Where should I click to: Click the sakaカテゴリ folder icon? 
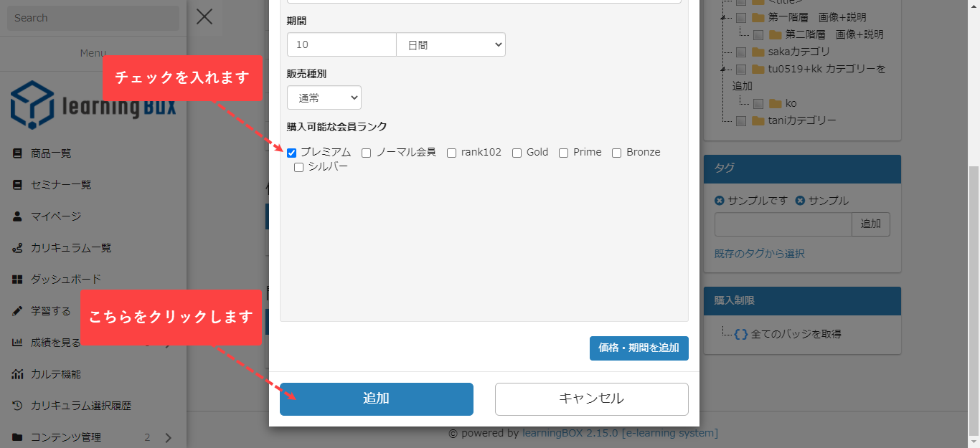click(x=758, y=52)
